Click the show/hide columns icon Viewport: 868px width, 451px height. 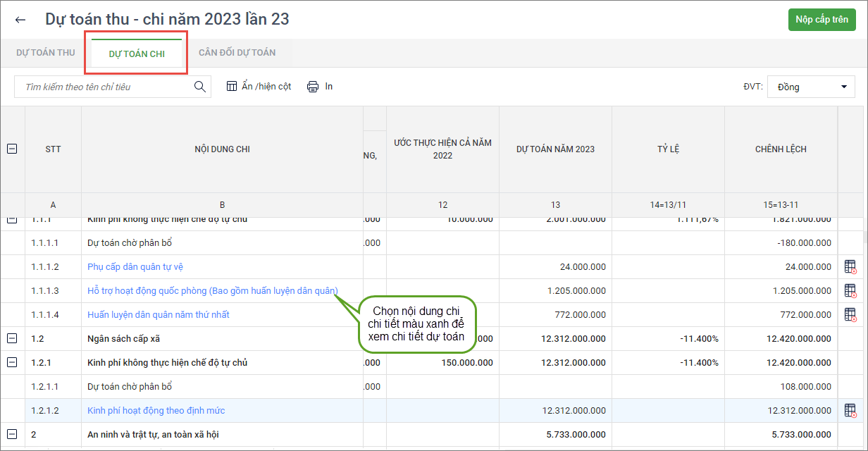coord(232,86)
